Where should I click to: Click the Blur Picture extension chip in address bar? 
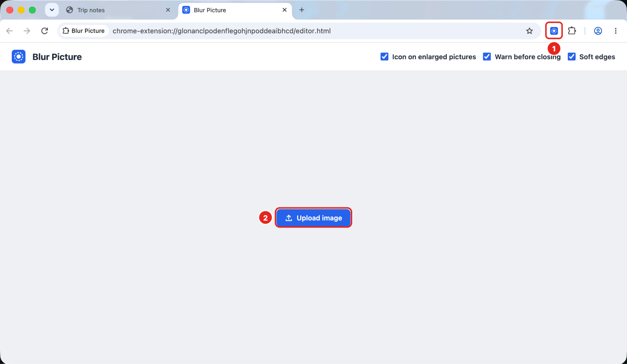coord(84,31)
